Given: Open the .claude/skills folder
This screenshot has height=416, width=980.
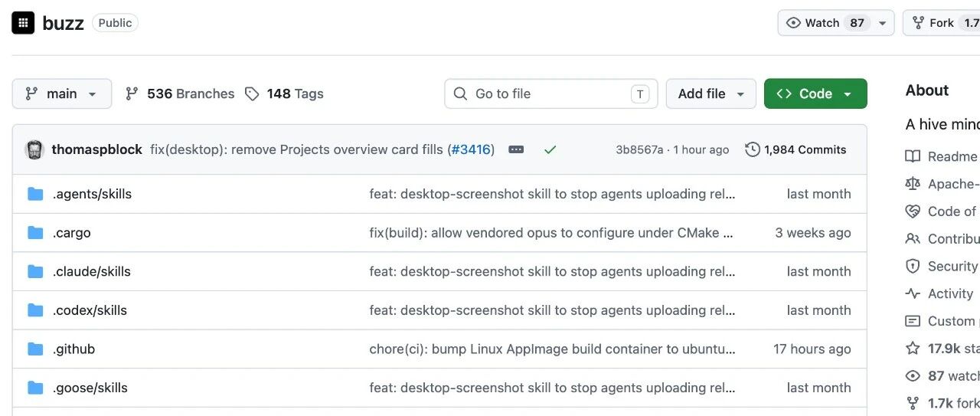Looking at the screenshot, I should (x=91, y=271).
